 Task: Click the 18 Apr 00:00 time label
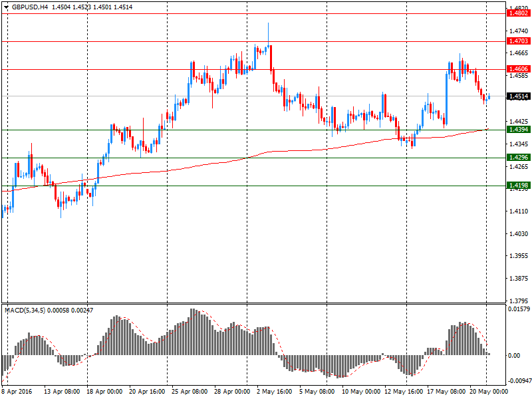[x=104, y=392]
